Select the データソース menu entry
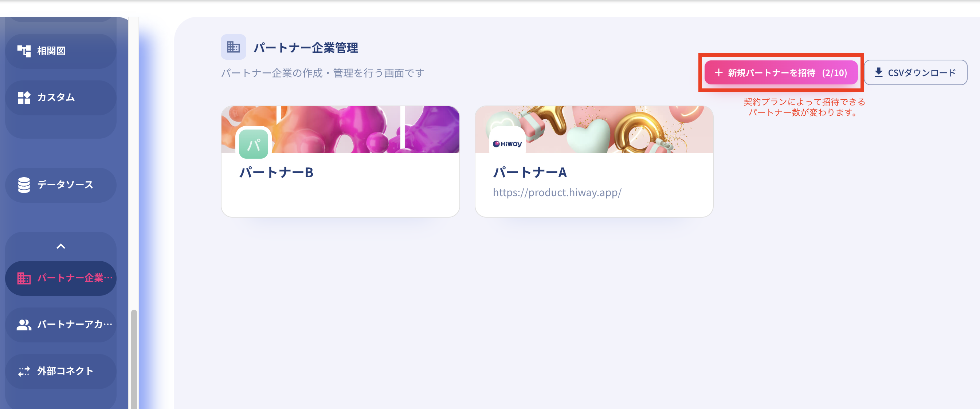The image size is (980, 409). pos(61,185)
